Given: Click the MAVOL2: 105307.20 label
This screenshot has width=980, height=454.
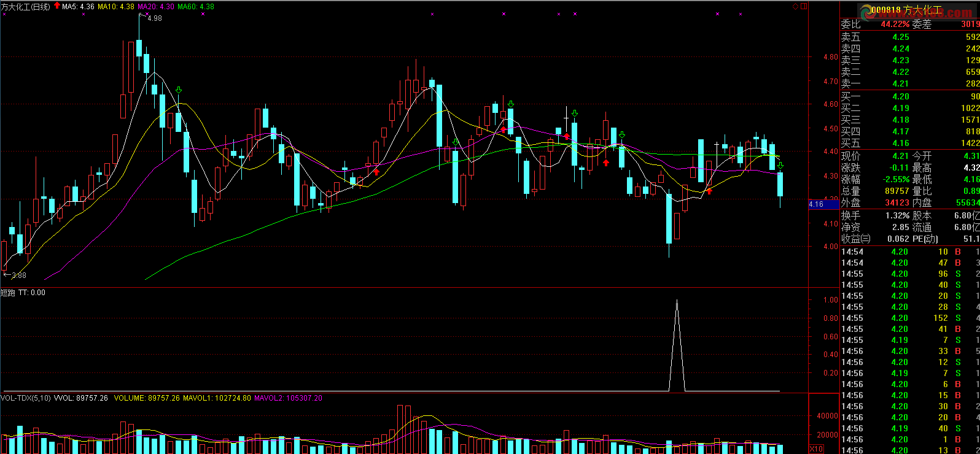Looking at the screenshot, I should (x=288, y=398).
